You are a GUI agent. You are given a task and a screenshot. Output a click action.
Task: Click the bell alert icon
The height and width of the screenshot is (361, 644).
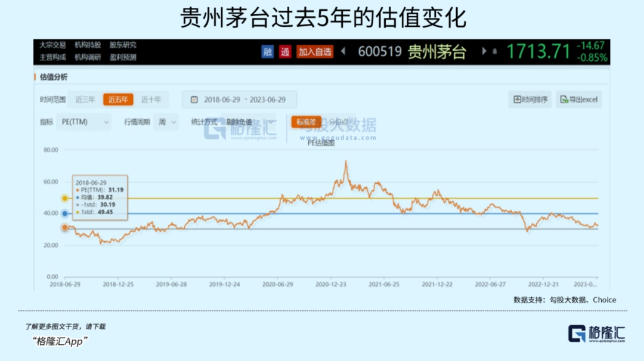click(495, 52)
